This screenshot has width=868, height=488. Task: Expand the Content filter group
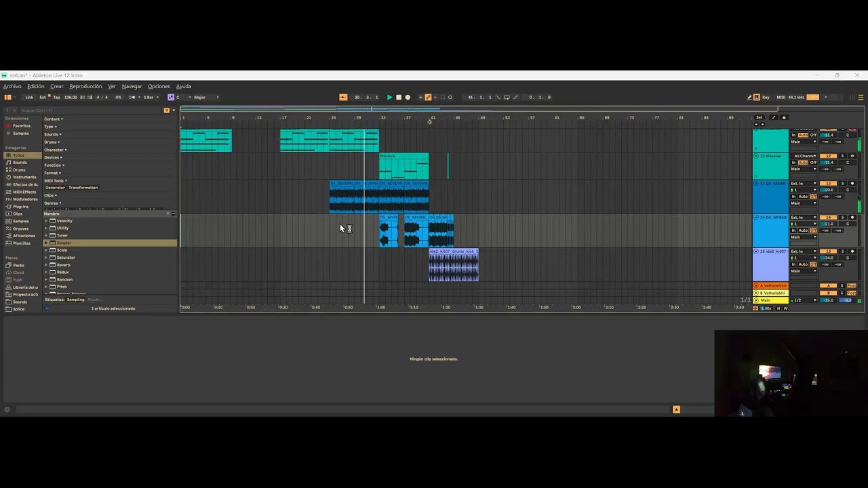(x=54, y=119)
